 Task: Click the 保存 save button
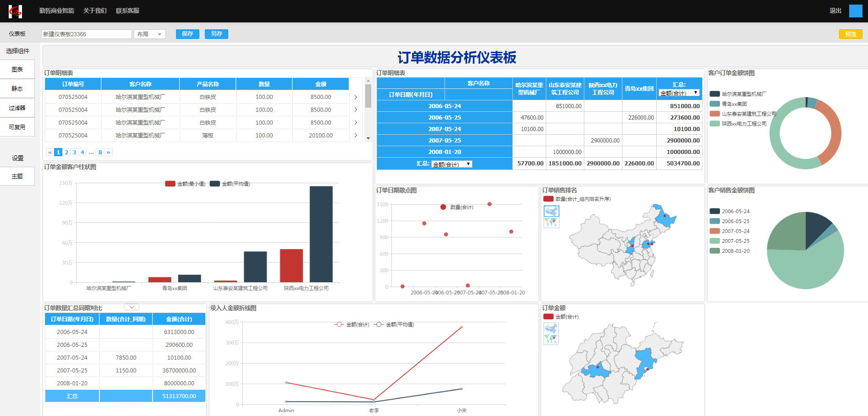[187, 34]
